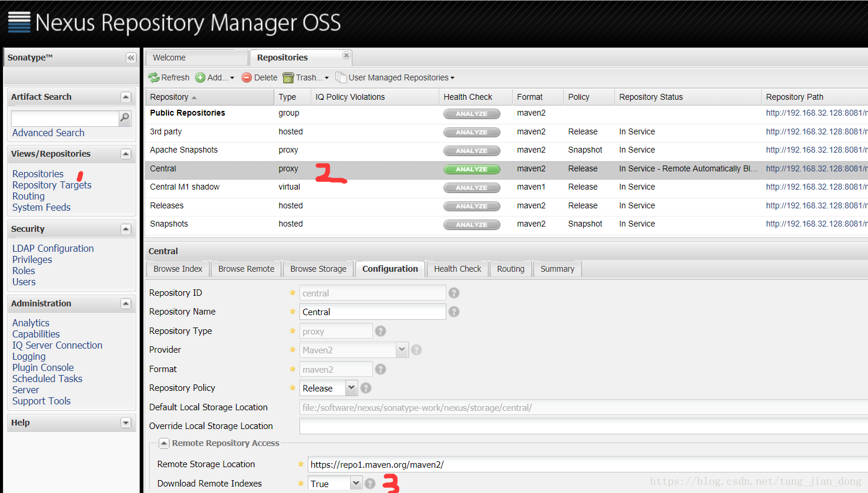
Task: Click Analyze for Apache Snapshots
Action: click(472, 151)
